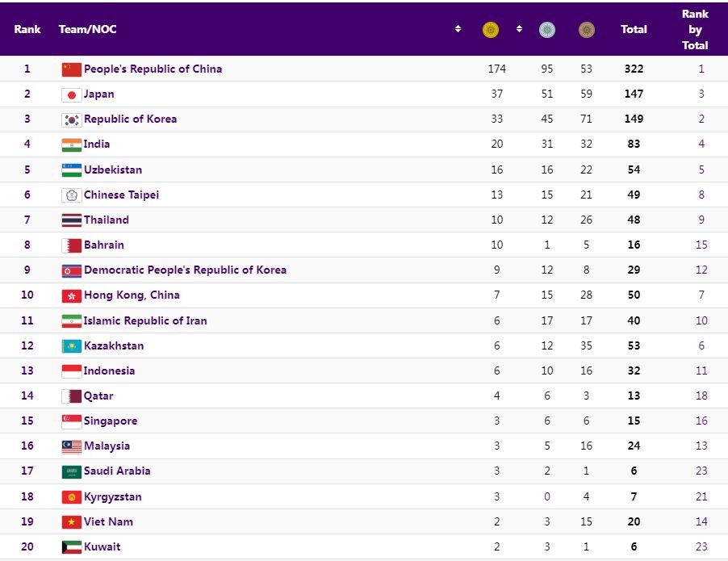Select the India flag icon

[x=71, y=144]
